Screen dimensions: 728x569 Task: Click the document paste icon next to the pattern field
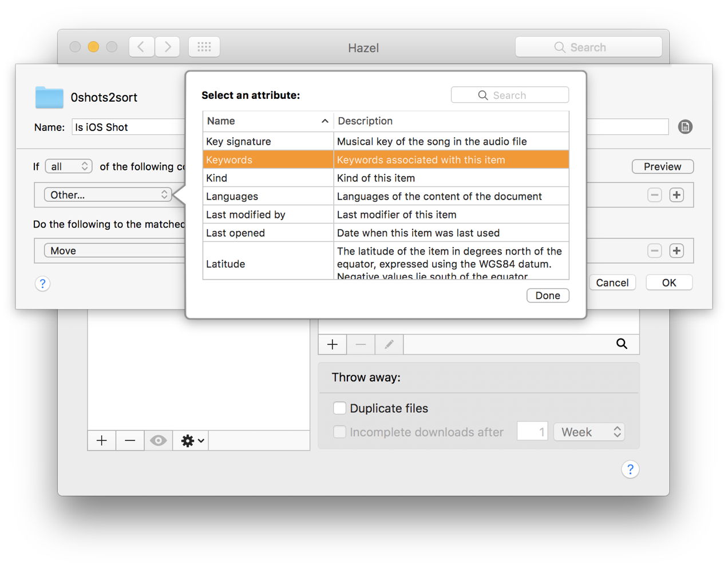(x=685, y=126)
